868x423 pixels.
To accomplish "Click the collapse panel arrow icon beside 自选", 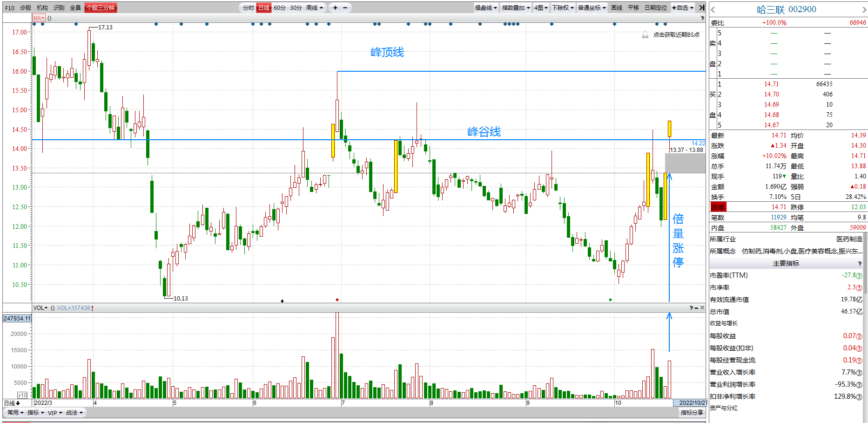I will click(x=702, y=7).
